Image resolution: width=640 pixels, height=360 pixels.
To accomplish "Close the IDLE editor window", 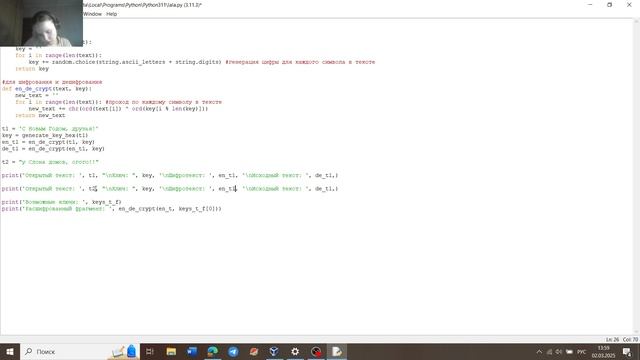I will (629, 5).
